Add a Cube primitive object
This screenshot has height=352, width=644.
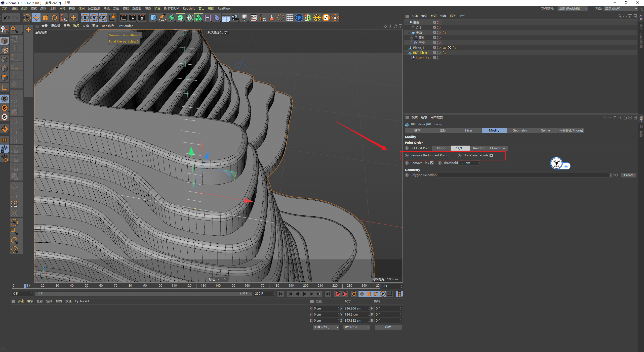[153, 18]
